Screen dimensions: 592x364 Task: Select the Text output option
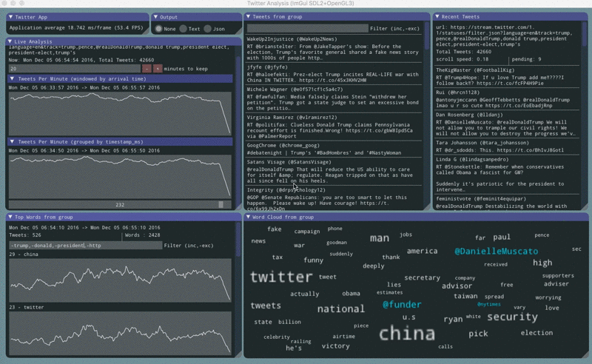tap(183, 29)
